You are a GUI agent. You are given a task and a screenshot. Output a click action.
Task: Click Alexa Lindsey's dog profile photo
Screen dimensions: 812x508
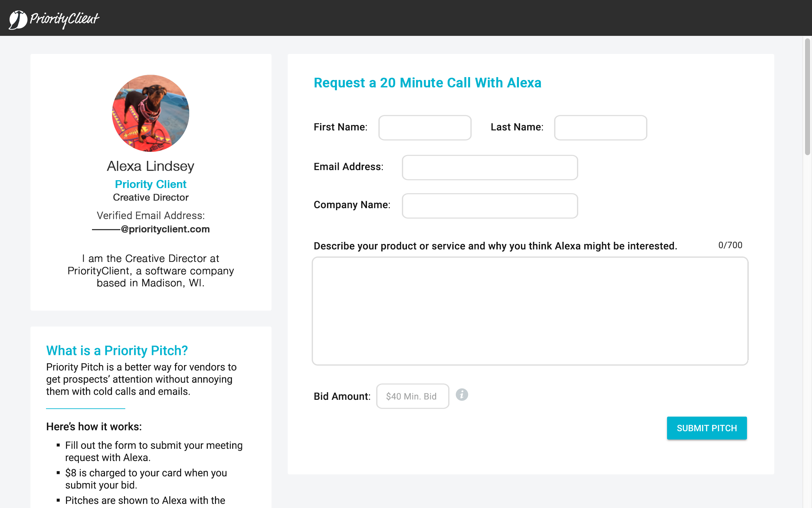150,113
